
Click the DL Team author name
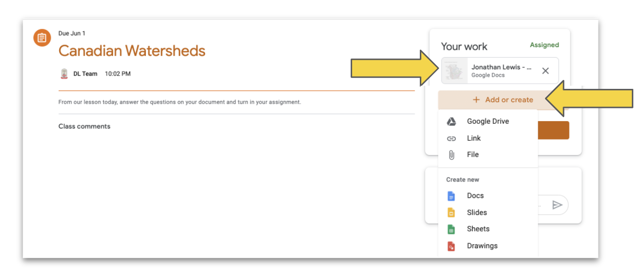85,74
